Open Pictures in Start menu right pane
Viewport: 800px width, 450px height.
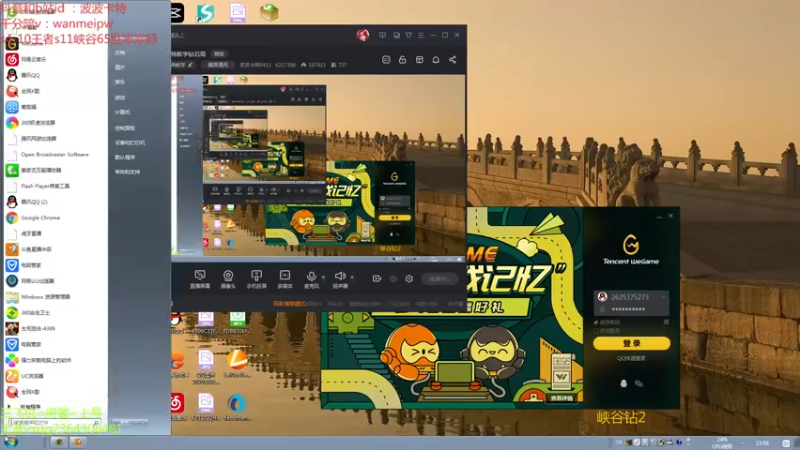tap(120, 67)
